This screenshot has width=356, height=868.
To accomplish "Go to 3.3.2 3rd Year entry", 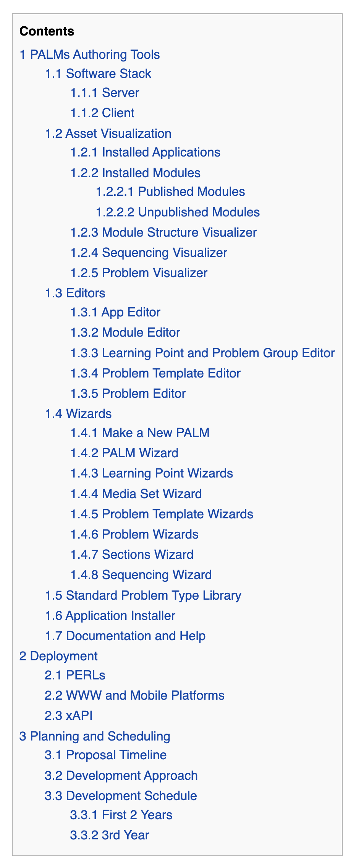I will pos(110,835).
